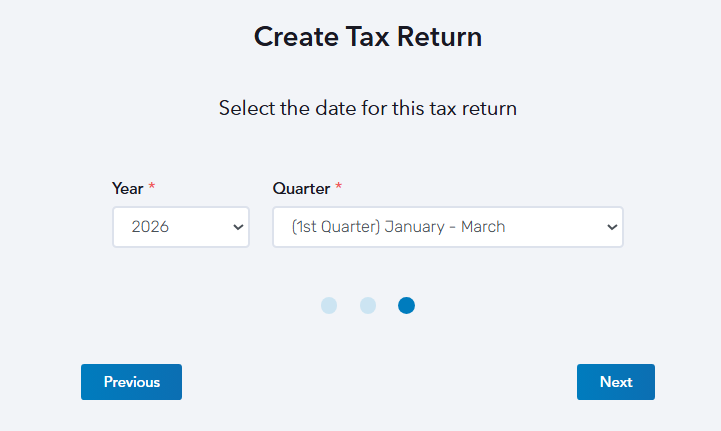Click the "Select the date" instruction text
721x431 pixels.
point(367,108)
